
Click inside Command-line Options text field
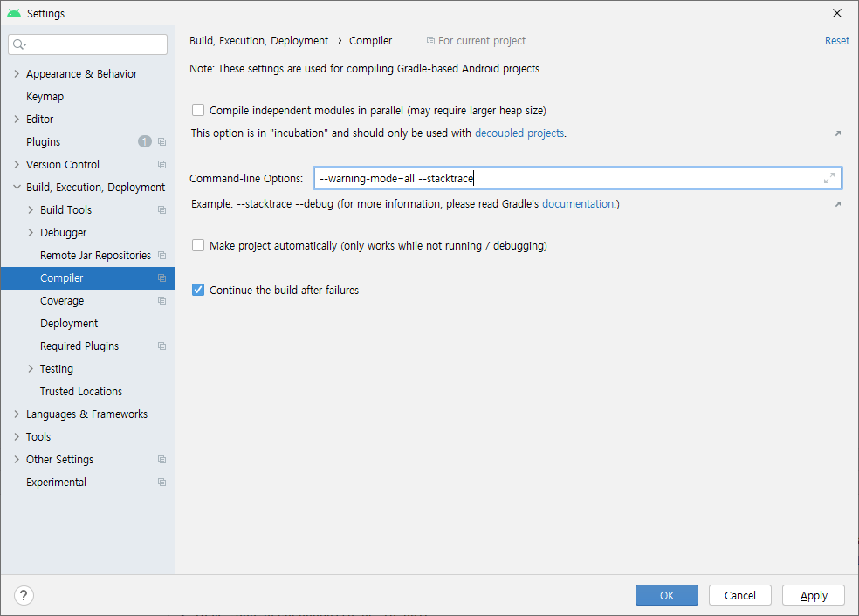coord(578,179)
